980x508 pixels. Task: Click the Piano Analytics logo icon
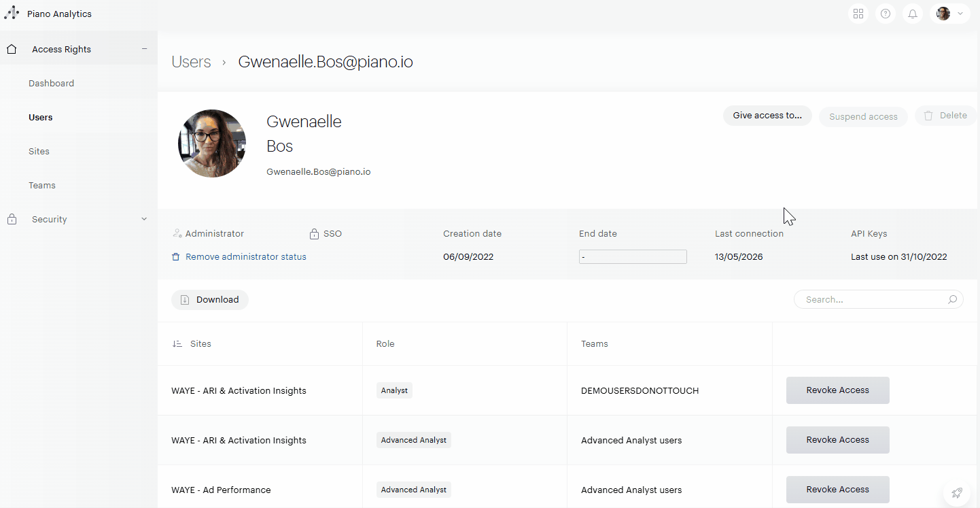[x=12, y=14]
